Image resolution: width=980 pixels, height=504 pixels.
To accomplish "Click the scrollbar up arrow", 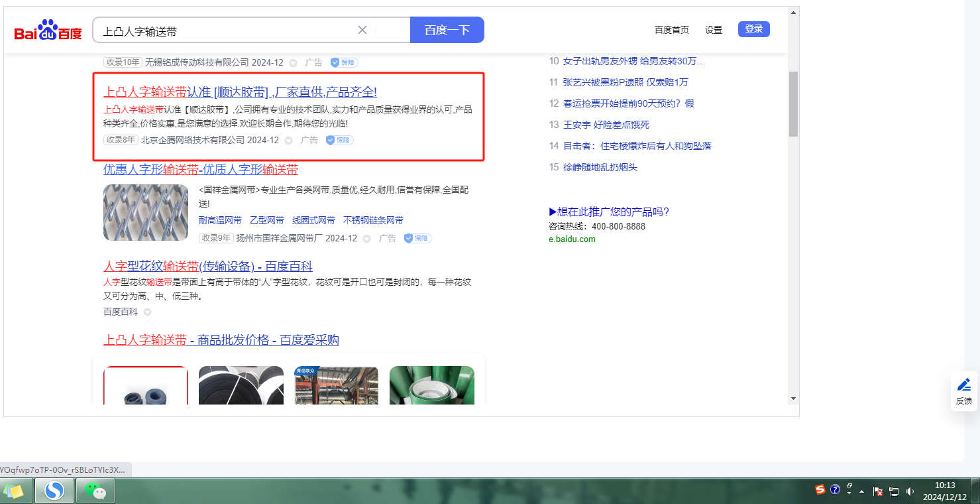I will click(x=793, y=11).
